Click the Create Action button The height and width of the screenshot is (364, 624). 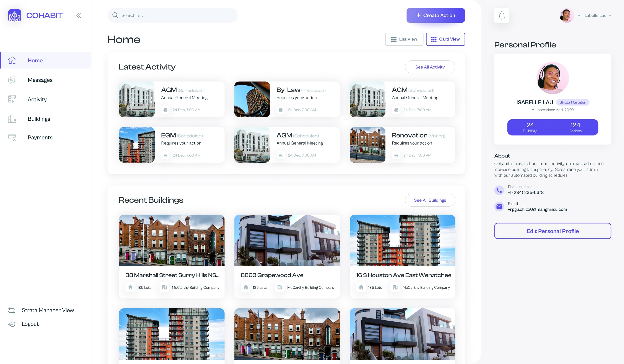click(x=435, y=15)
